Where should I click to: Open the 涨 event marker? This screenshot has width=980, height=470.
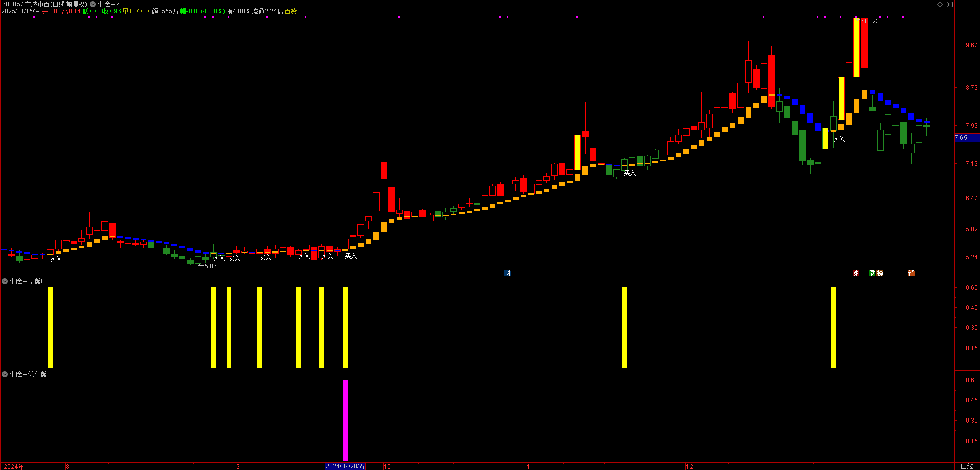(856, 273)
